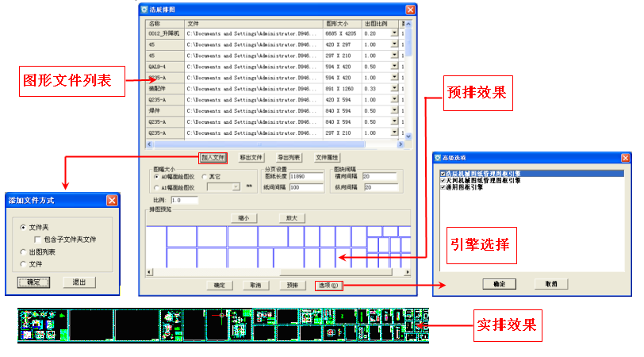Viewport: 644px width, 357px height.
Task: Toggle the 通用图框引擎 checkbox
Action: [x=443, y=187]
